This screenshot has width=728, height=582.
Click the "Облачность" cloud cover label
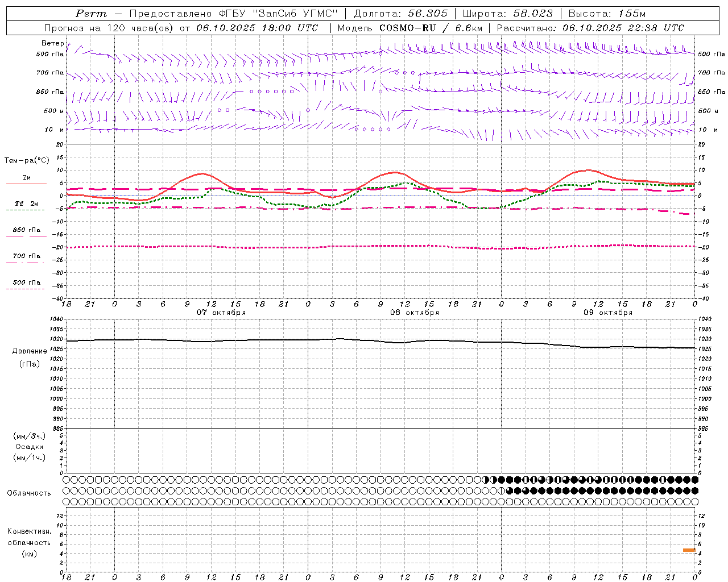pyautogui.click(x=29, y=493)
